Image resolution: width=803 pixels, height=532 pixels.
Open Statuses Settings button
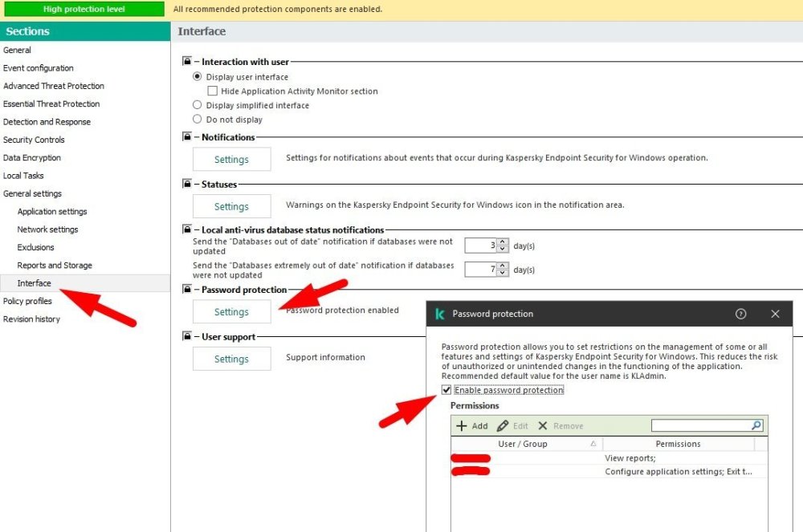(x=231, y=206)
